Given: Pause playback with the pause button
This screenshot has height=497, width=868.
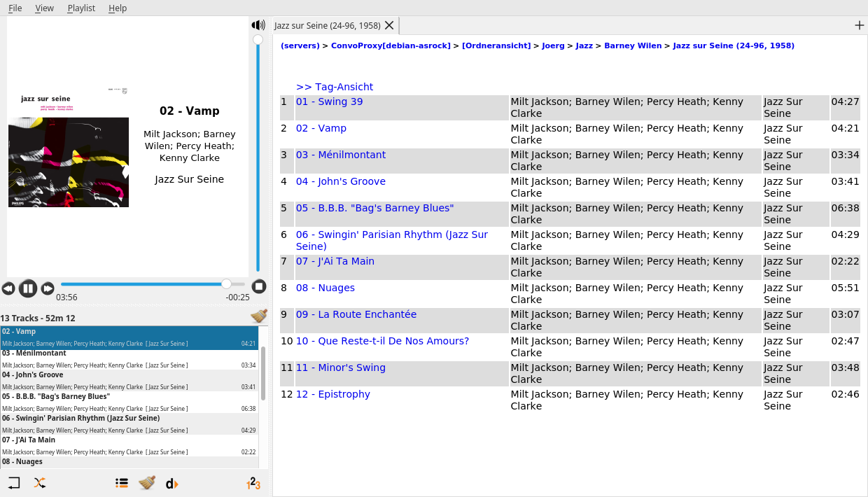Looking at the screenshot, I should (x=28, y=288).
